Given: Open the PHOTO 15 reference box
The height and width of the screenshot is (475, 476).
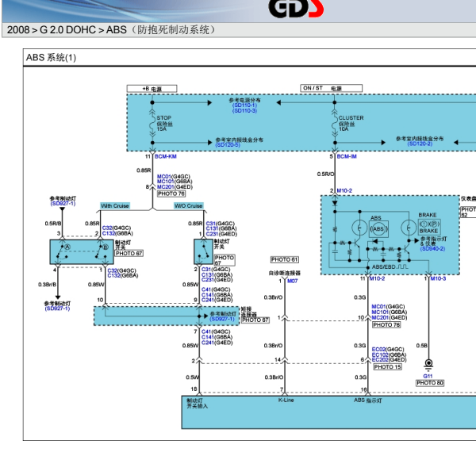Looking at the screenshot, I should point(387,366).
